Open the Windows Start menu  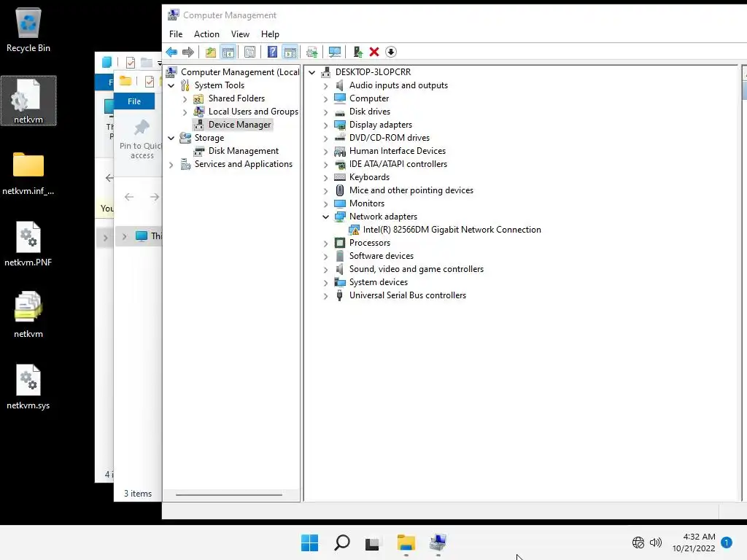[x=309, y=542]
